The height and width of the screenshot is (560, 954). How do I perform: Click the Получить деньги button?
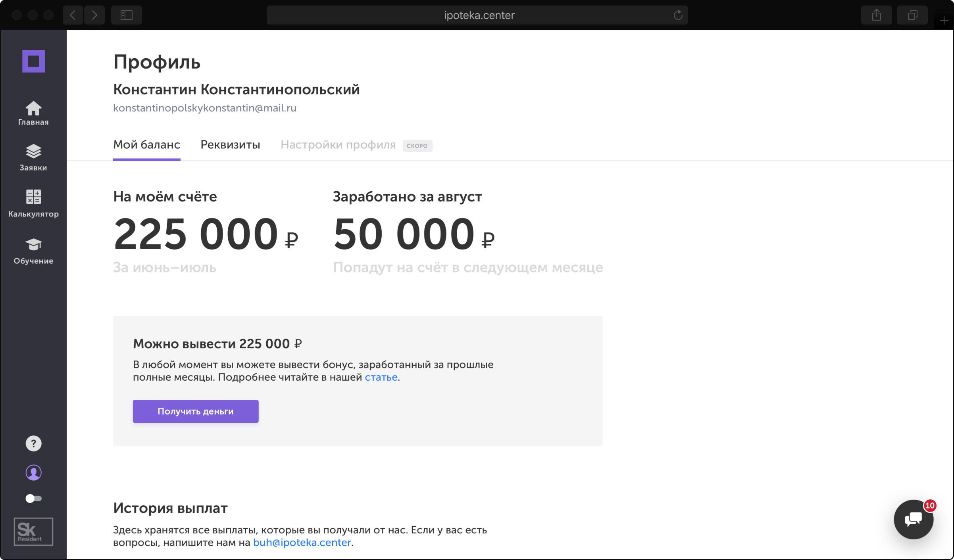coord(196,411)
